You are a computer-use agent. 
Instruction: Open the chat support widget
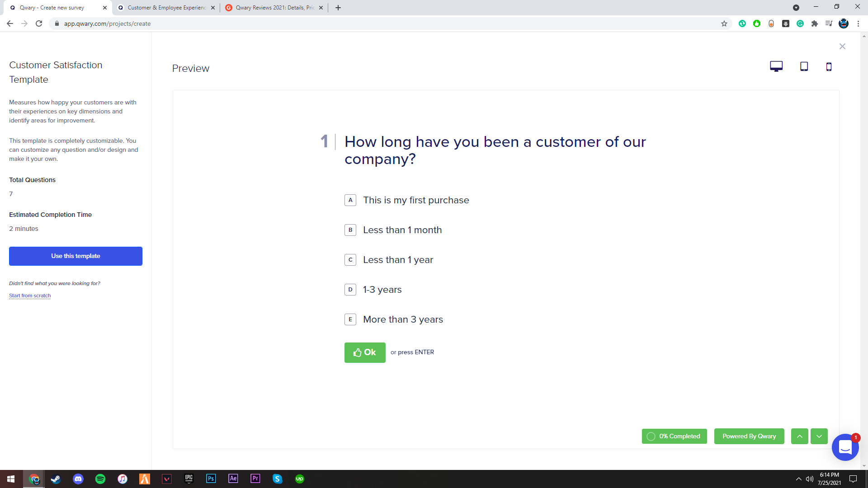pos(845,447)
